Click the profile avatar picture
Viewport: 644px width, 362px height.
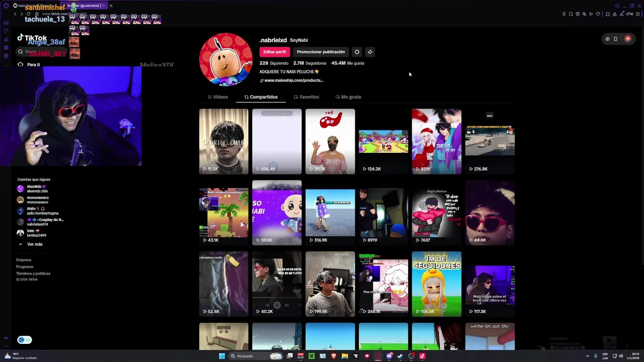click(x=226, y=60)
